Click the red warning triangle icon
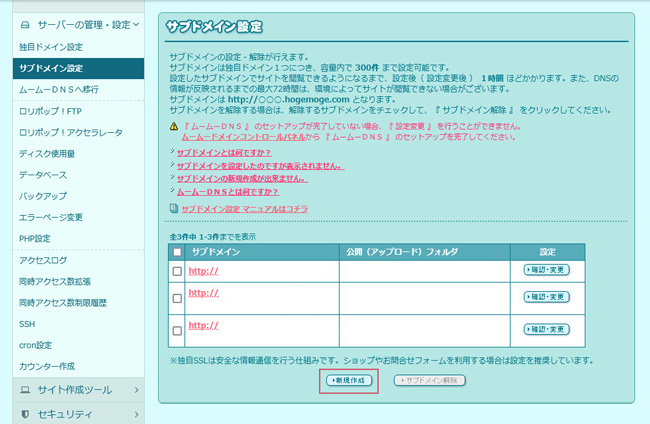Screen dimensions: 650x424 coord(174,127)
